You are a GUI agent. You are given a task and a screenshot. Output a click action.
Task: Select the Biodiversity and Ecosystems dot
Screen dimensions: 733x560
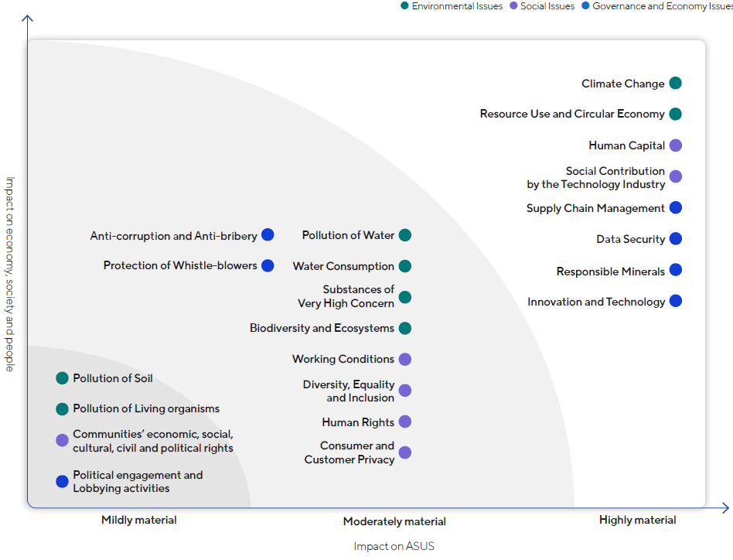(404, 328)
